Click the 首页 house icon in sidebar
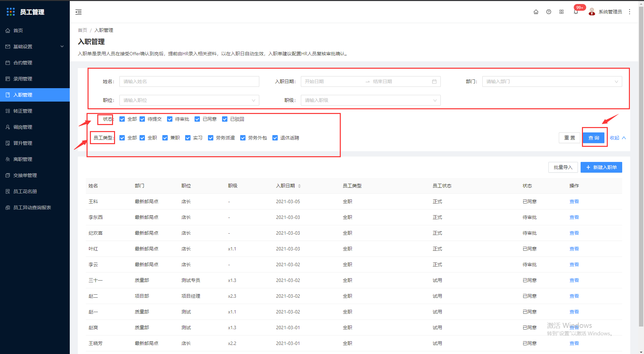This screenshot has width=644, height=354. (8, 31)
